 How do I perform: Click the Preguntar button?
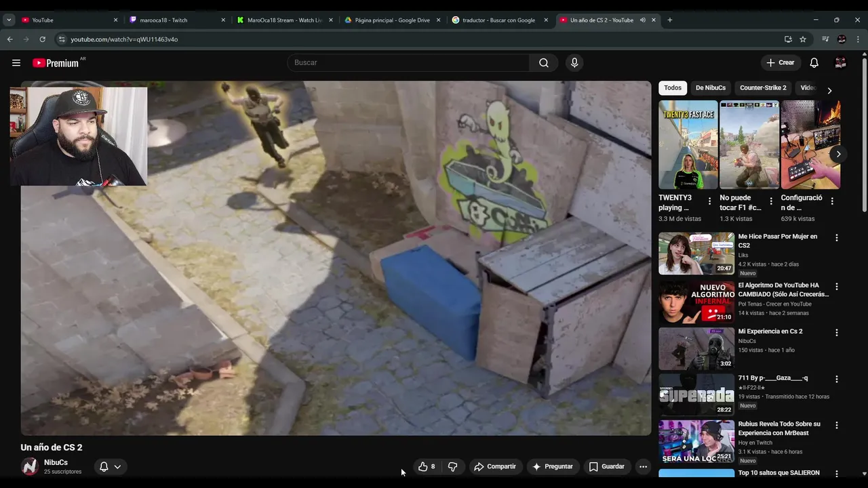[553, 466]
